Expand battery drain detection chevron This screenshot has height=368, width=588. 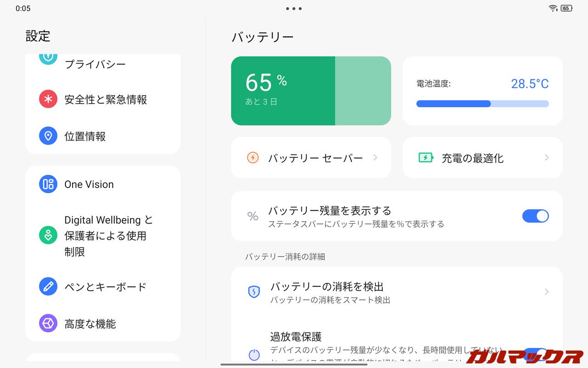(x=547, y=292)
